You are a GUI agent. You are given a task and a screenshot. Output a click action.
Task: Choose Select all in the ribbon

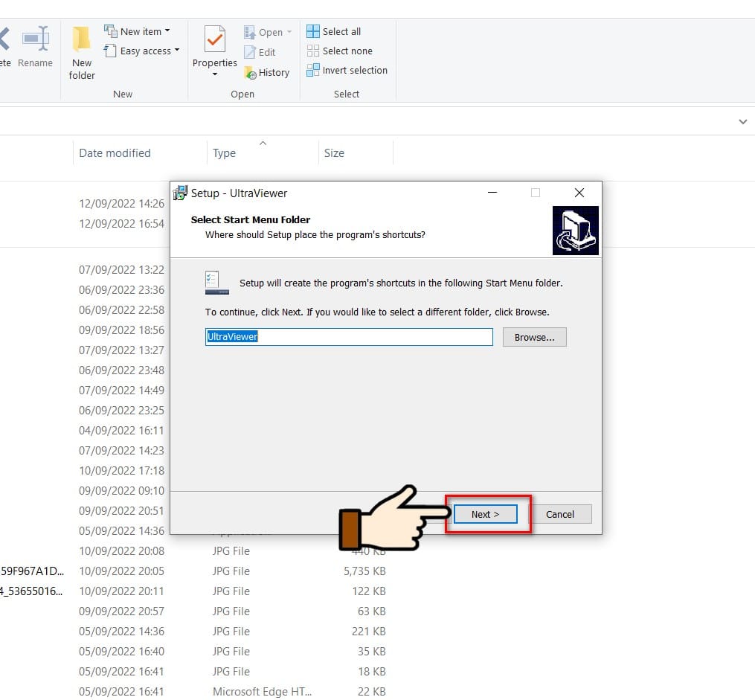coord(334,31)
